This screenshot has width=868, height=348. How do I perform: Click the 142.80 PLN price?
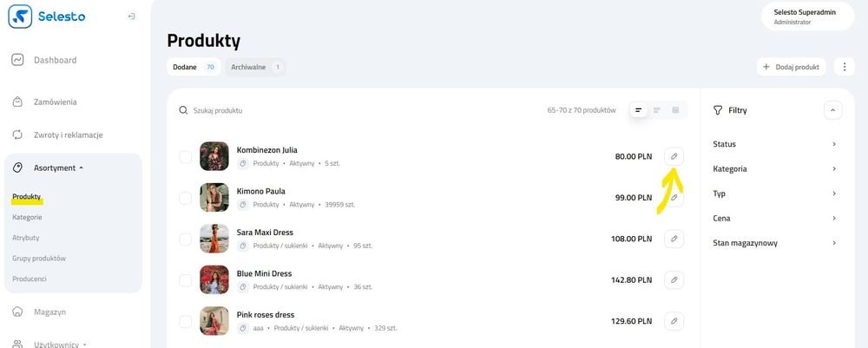tap(632, 280)
